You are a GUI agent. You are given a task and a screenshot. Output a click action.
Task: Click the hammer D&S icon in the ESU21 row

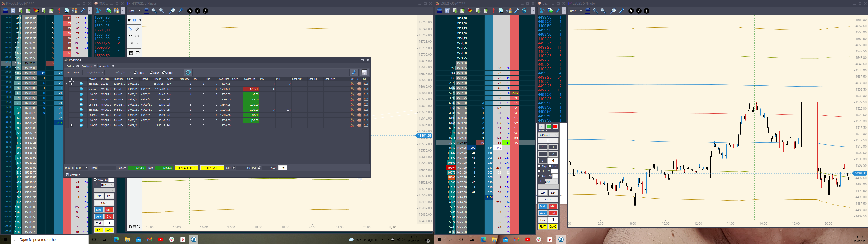352,84
